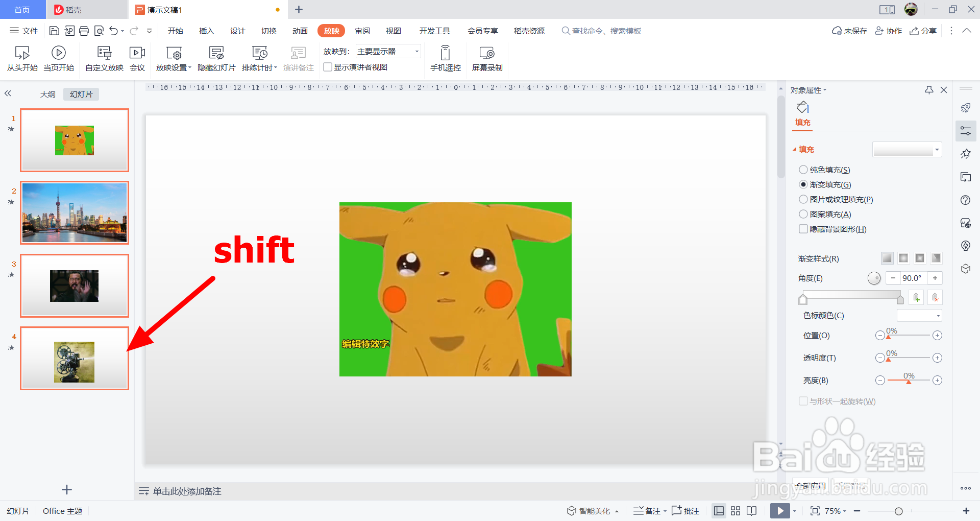Start 屏幕录制 screen recording
The width and height of the screenshot is (980, 521).
[x=487, y=59]
